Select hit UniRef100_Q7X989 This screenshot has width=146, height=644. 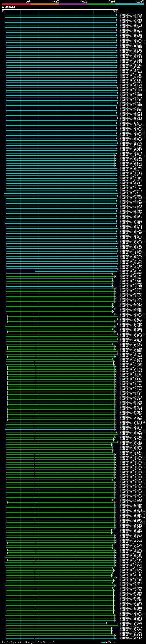pyautogui.click(x=131, y=72)
